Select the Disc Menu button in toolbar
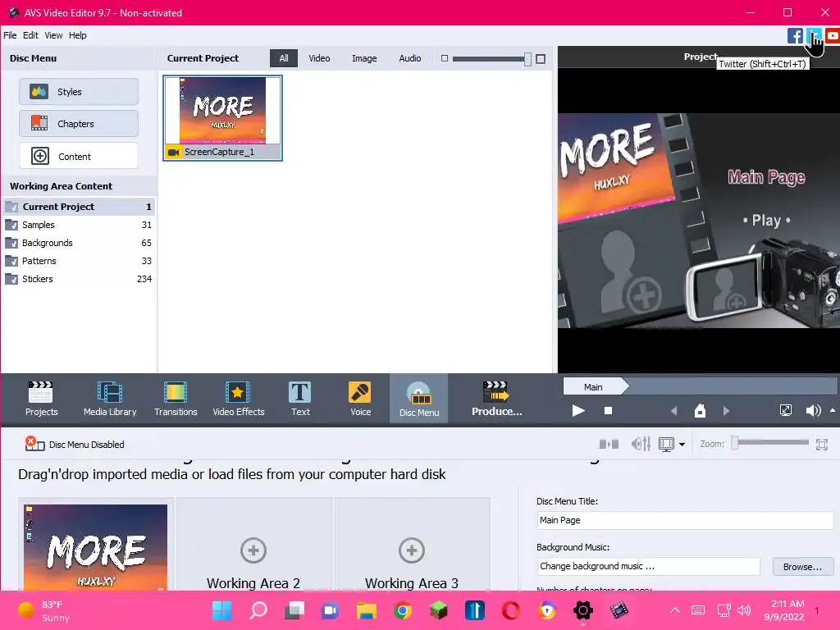Viewport: 840px width, 630px height. [419, 399]
